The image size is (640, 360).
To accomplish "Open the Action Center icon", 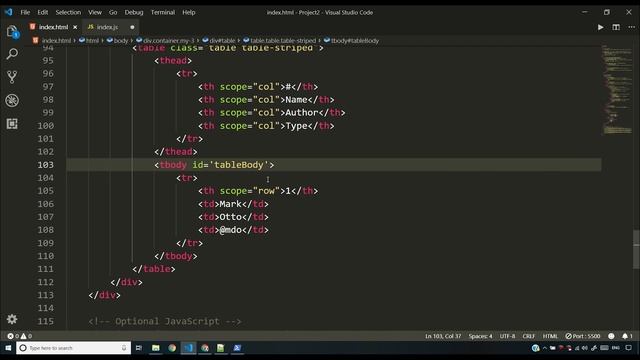I will [629, 348].
